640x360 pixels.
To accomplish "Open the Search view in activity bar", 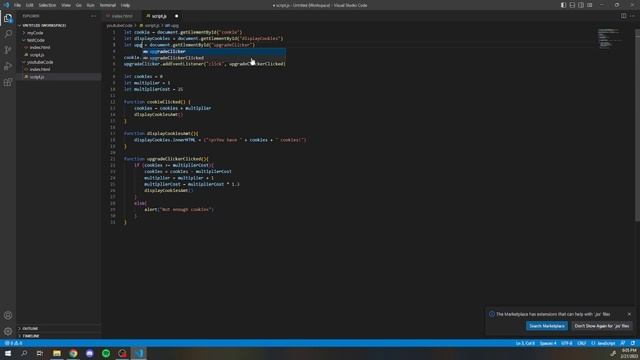I will [8, 34].
